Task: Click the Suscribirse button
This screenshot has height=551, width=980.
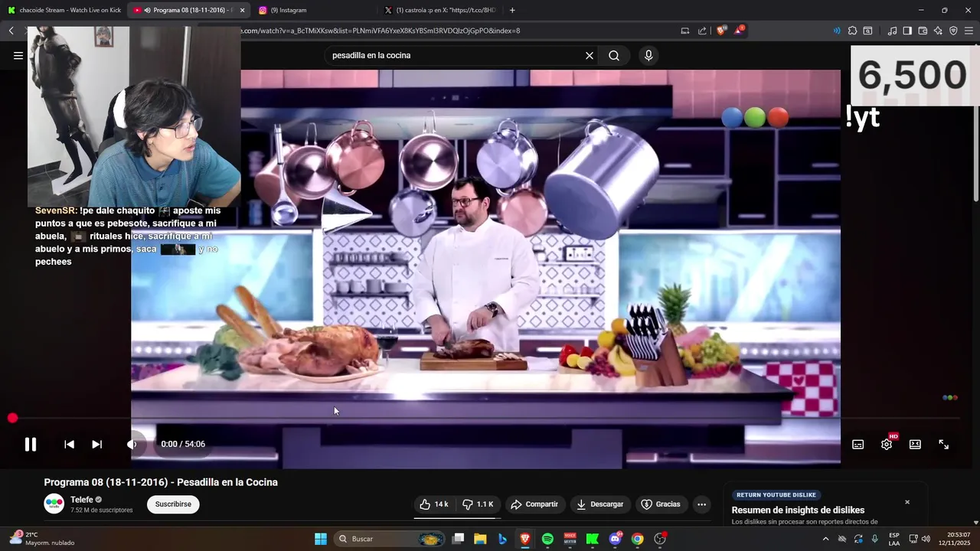Action: tap(173, 504)
